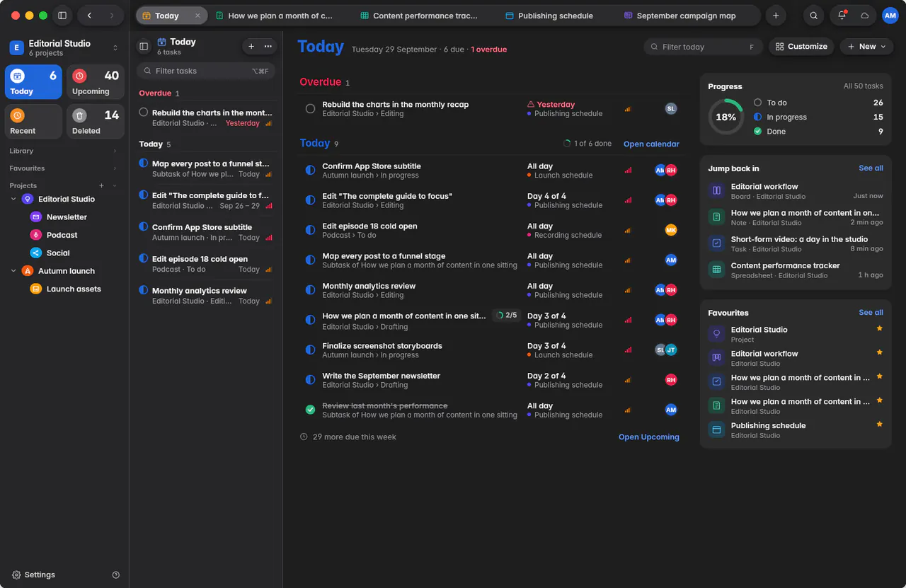Image resolution: width=906 pixels, height=588 pixels.
Task: Collapse the Editorial Studio project tree
Action: [x=13, y=200]
